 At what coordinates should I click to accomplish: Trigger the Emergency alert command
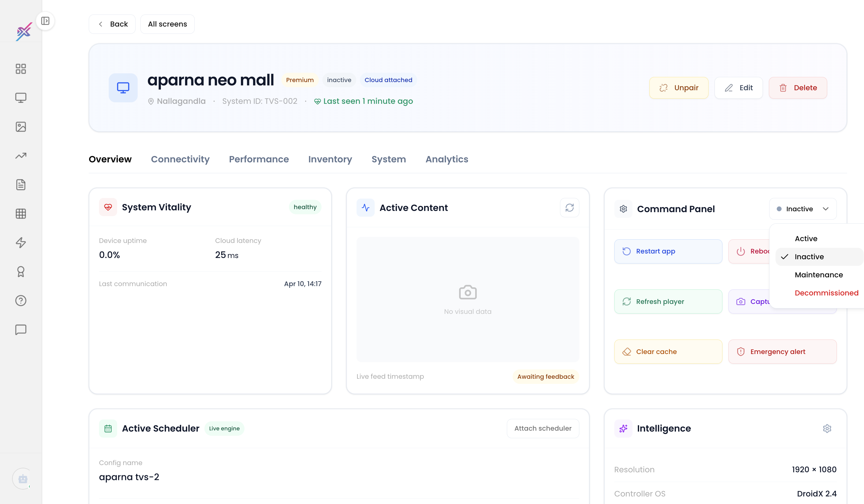tap(782, 352)
